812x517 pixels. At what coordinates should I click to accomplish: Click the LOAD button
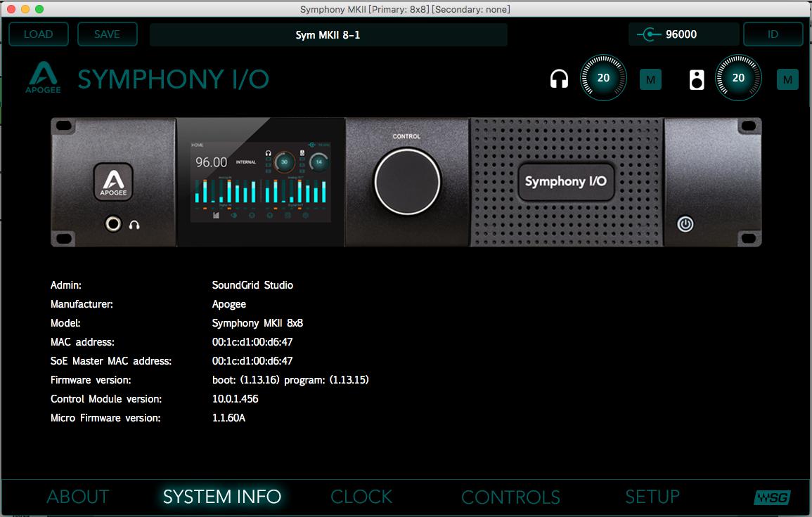[39, 34]
